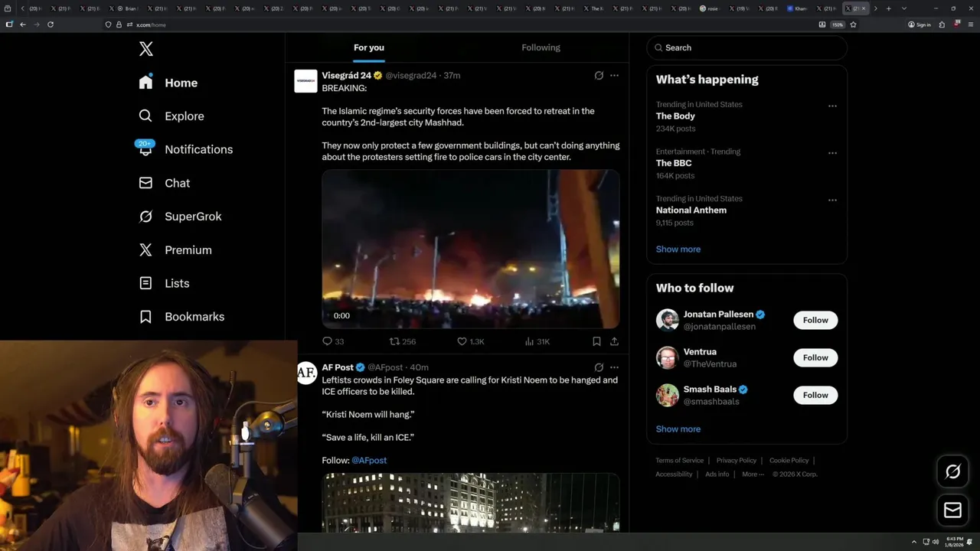Viewport: 980px width, 551px height.
Task: Follow Jonatan Pallesen
Action: click(815, 320)
